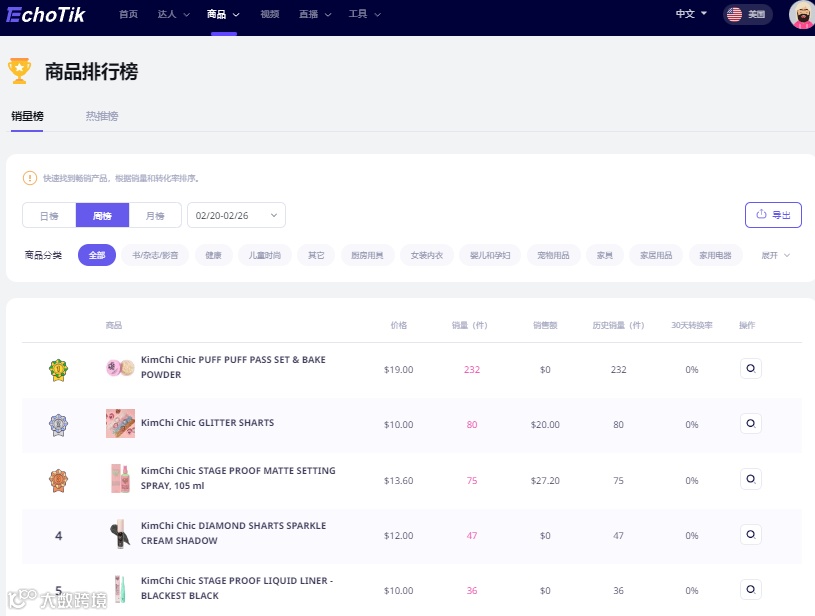815x616 pixels.
Task: Click the 导出 export button
Action: tap(773, 215)
